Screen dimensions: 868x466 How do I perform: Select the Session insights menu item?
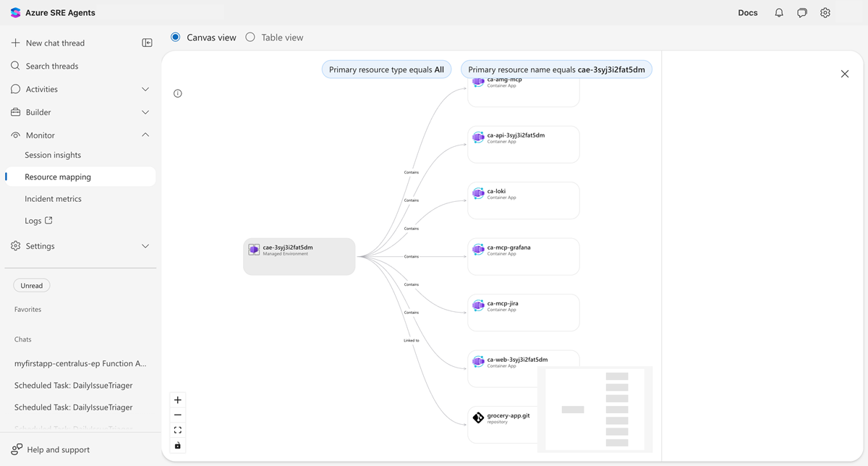(54, 154)
